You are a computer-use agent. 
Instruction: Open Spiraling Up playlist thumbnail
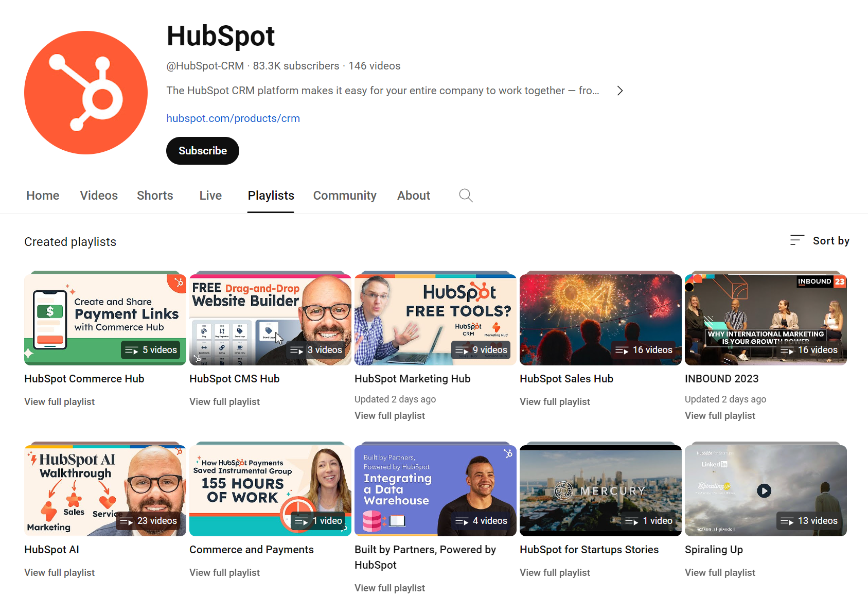pos(766,490)
